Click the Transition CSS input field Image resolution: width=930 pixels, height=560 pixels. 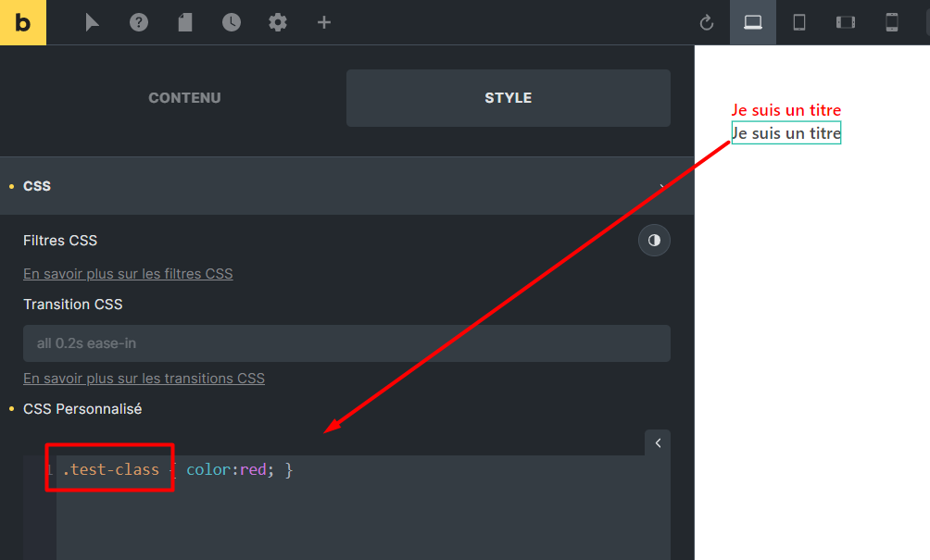tap(347, 343)
